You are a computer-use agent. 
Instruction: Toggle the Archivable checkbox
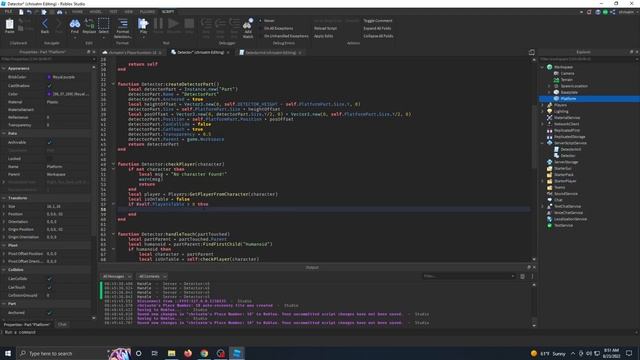[x=49, y=142]
